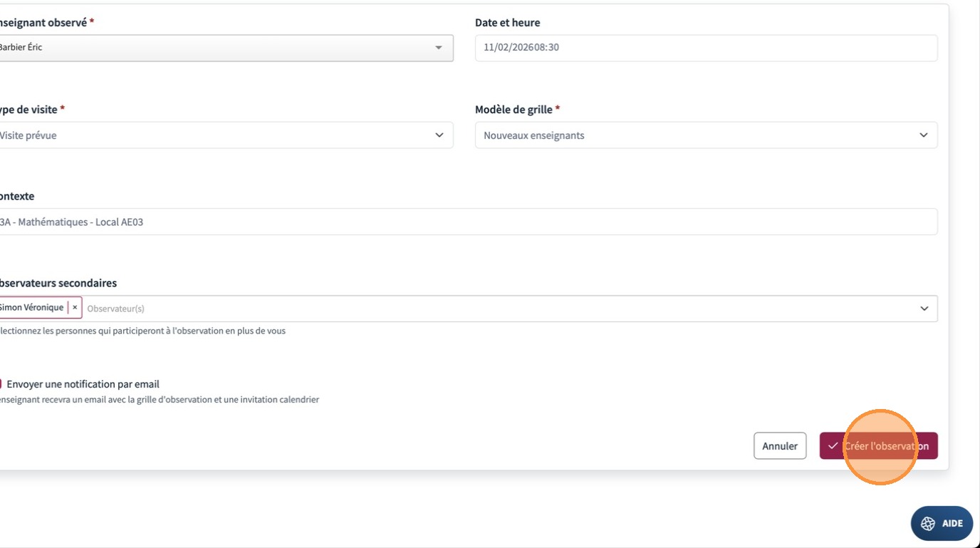Click the 'Modèle de grille' field label
This screenshot has height=548, width=980.
pyautogui.click(x=514, y=110)
